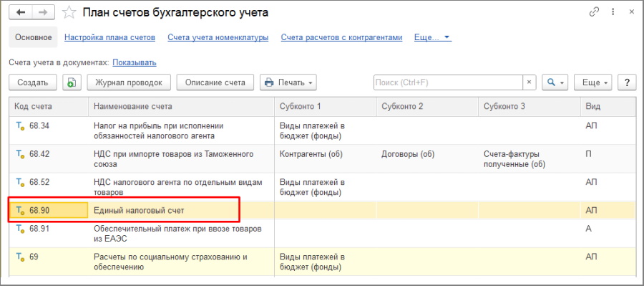Focus the Поиск (Ctrl+F) search field
The height and width of the screenshot is (286, 644).
[x=448, y=82]
